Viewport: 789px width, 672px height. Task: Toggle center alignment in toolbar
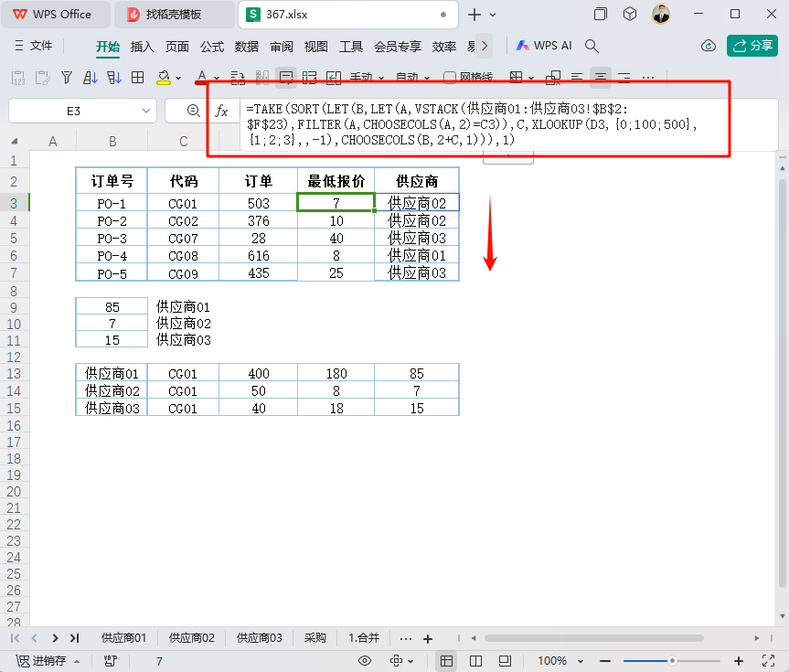click(x=601, y=78)
